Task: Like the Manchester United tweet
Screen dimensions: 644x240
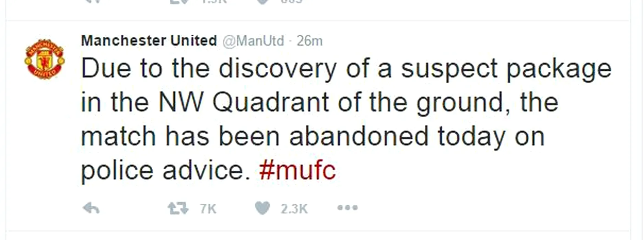Action: tap(262, 208)
